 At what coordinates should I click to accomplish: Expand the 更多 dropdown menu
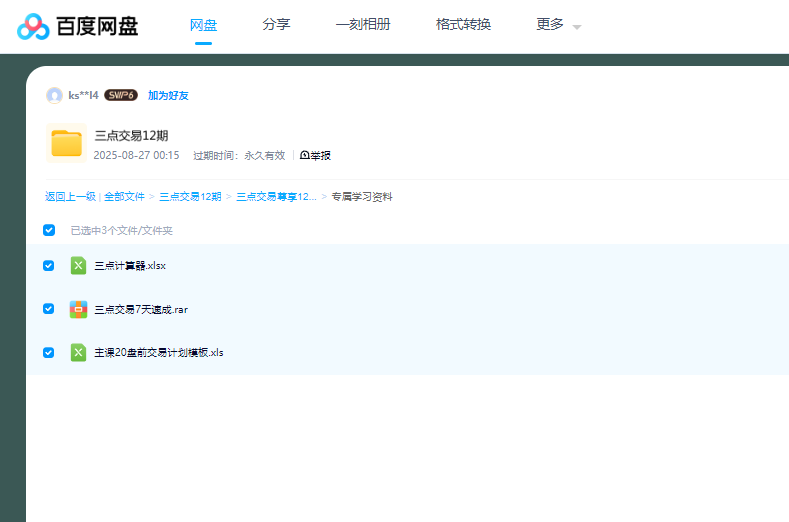coord(558,25)
